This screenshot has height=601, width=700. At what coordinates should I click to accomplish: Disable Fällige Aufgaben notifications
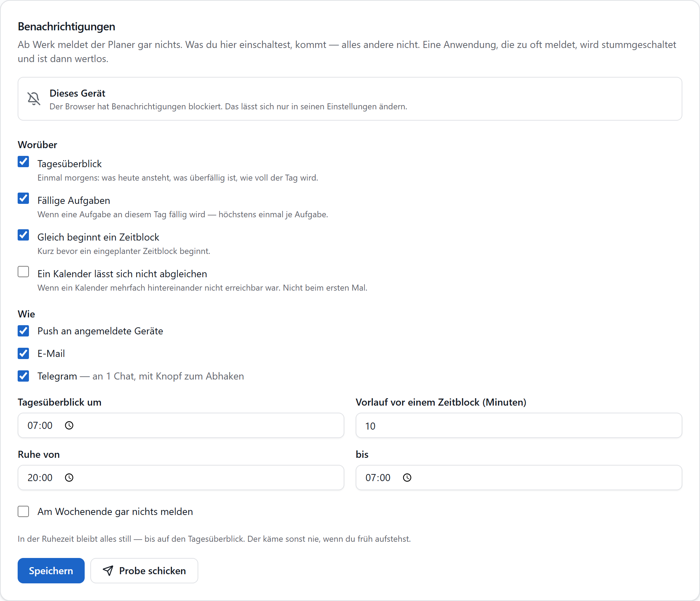pos(23,199)
